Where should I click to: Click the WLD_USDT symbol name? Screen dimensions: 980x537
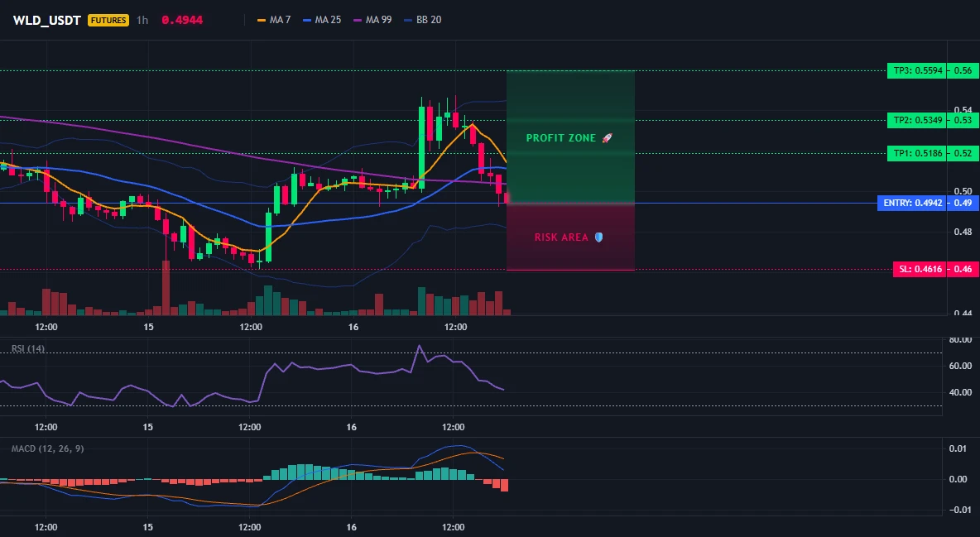coord(47,20)
